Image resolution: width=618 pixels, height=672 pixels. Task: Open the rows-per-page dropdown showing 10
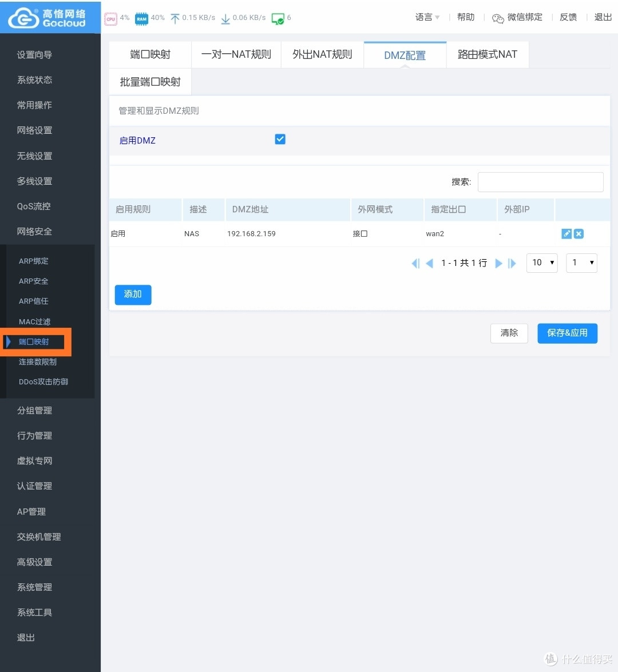(x=542, y=263)
